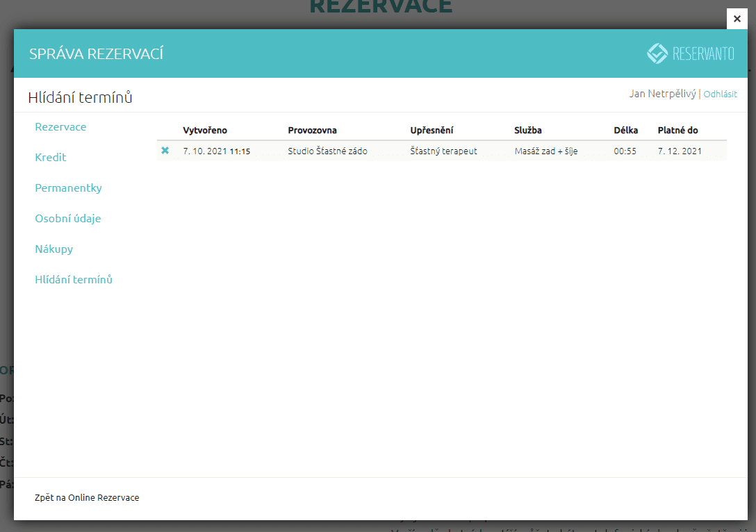Go to Kredit in the sidebar

(x=51, y=158)
